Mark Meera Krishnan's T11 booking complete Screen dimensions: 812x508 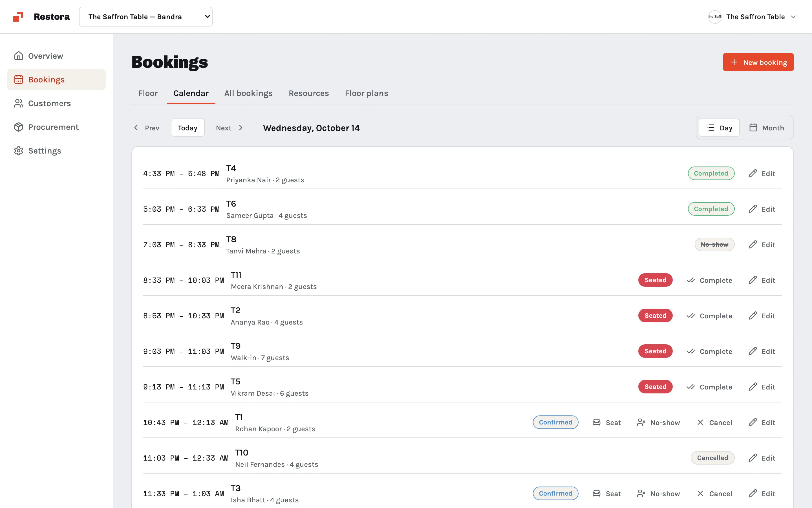[709, 280]
